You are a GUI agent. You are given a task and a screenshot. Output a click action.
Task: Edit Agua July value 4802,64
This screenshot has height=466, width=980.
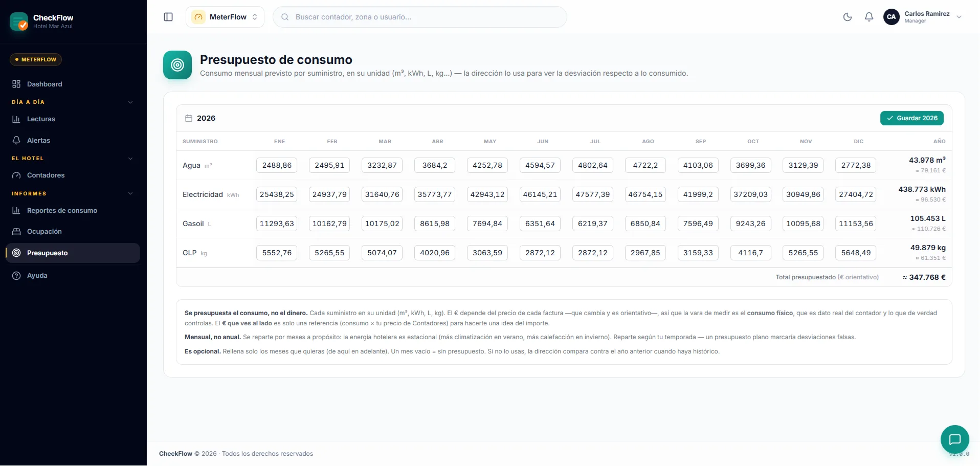tap(593, 165)
